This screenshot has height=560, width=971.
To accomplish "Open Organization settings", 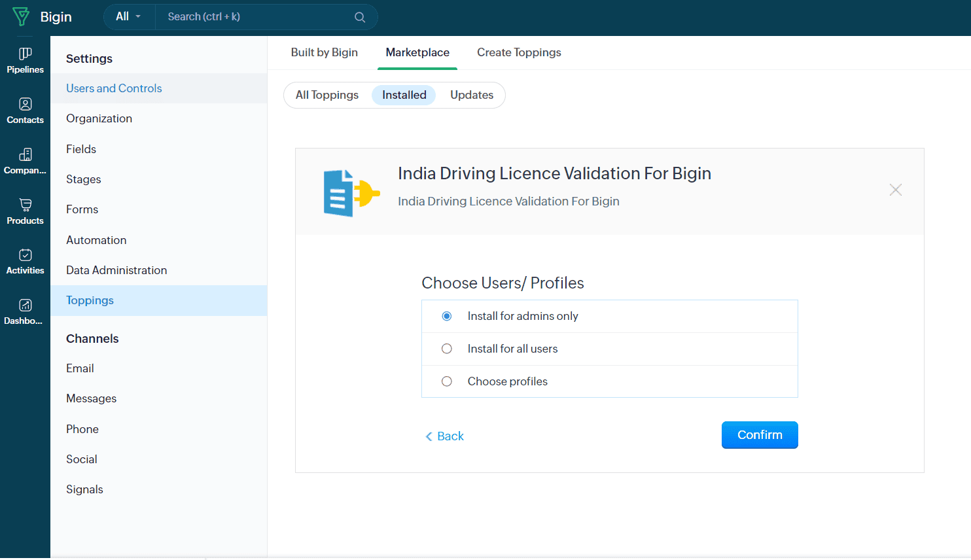I will (x=158, y=118).
